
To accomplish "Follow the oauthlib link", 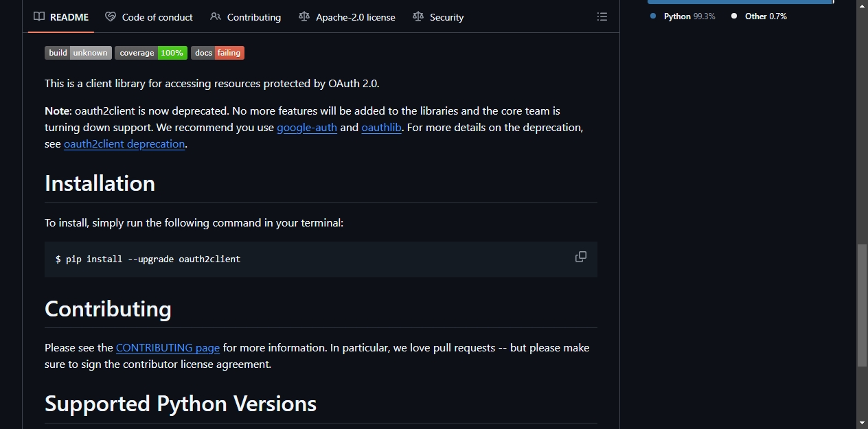I will [x=382, y=128].
